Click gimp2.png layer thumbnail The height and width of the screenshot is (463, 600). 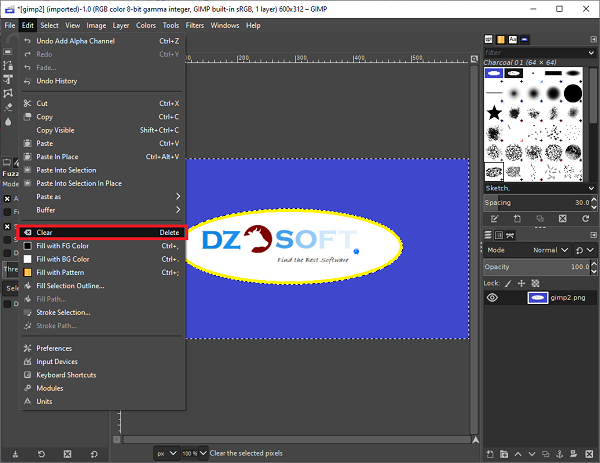coord(538,297)
